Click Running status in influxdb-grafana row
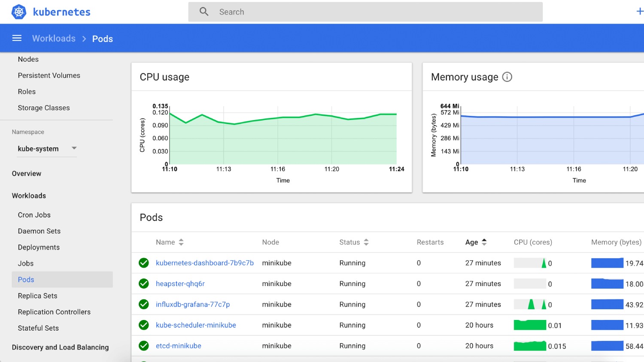This screenshot has height=362, width=644. (352, 305)
